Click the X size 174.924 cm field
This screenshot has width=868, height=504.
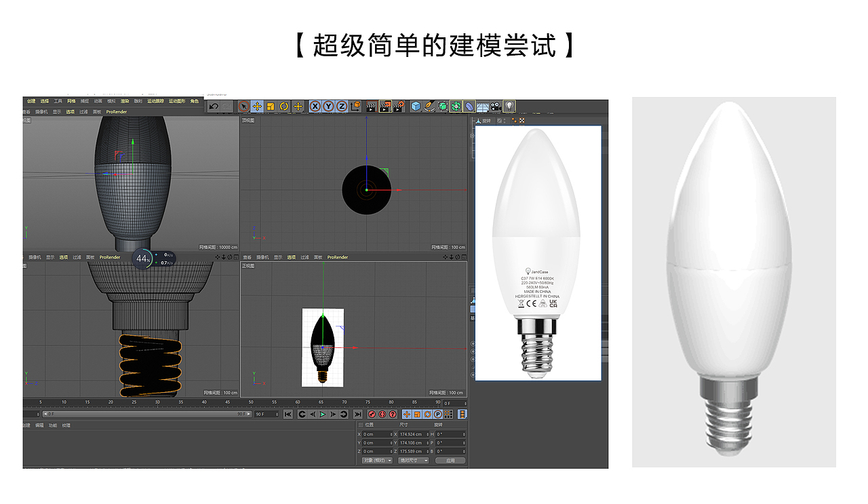coord(414,434)
